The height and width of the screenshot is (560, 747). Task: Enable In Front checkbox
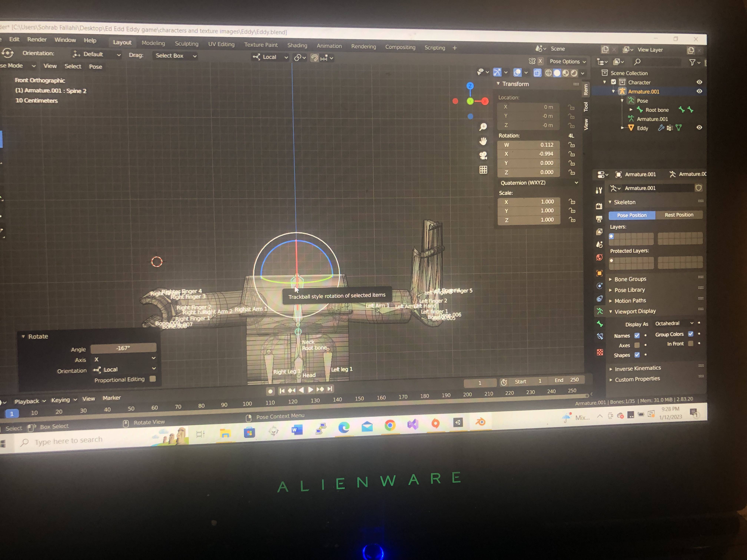(x=691, y=343)
